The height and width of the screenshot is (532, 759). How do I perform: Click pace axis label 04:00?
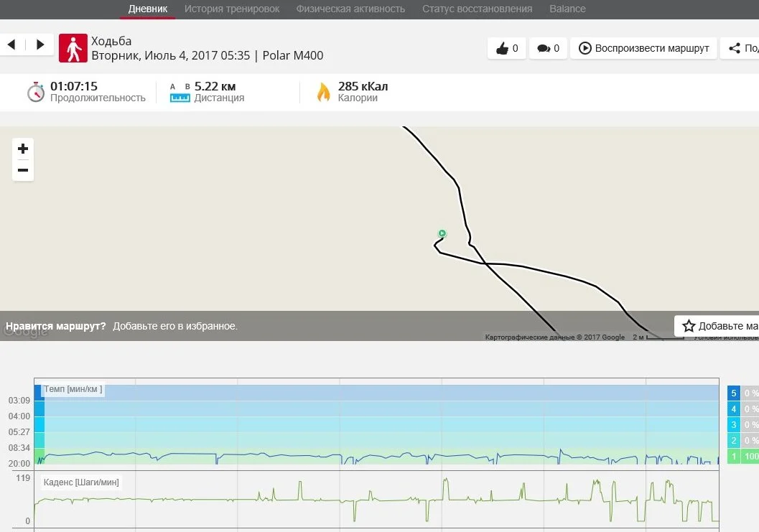click(19, 416)
